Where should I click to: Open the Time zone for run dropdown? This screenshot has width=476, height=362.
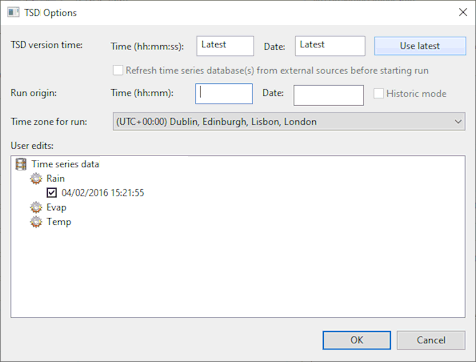[289, 122]
